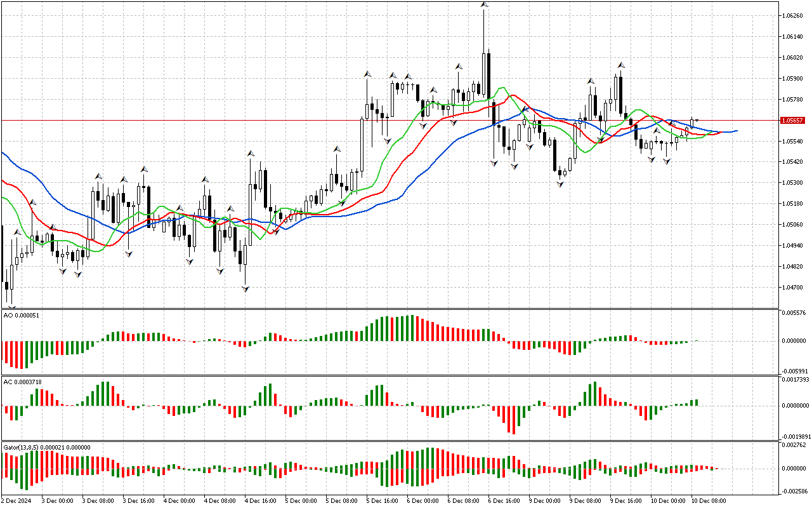Viewport: 812px width, 508px height.
Task: Select the 6 Dec 00:00 time label
Action: [424, 500]
